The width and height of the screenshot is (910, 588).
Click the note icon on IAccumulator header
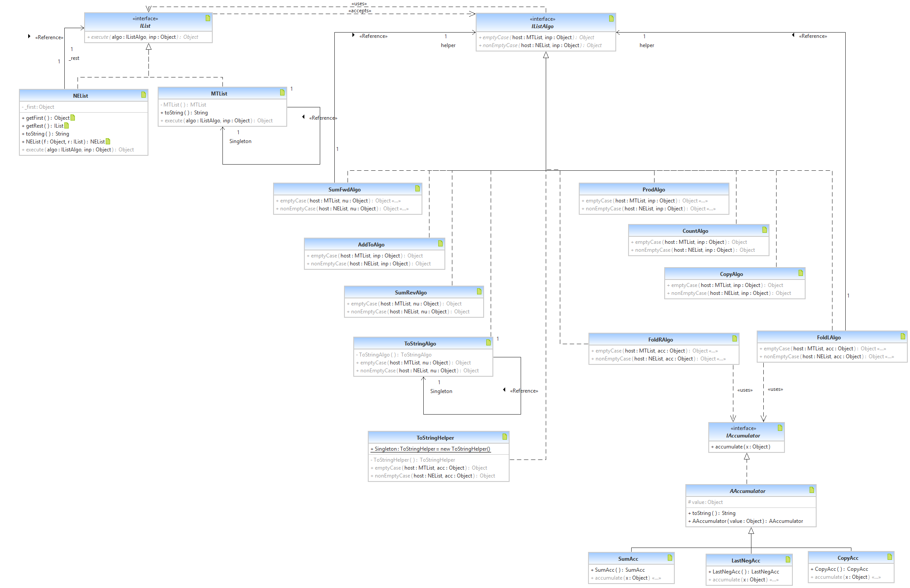[x=780, y=428]
